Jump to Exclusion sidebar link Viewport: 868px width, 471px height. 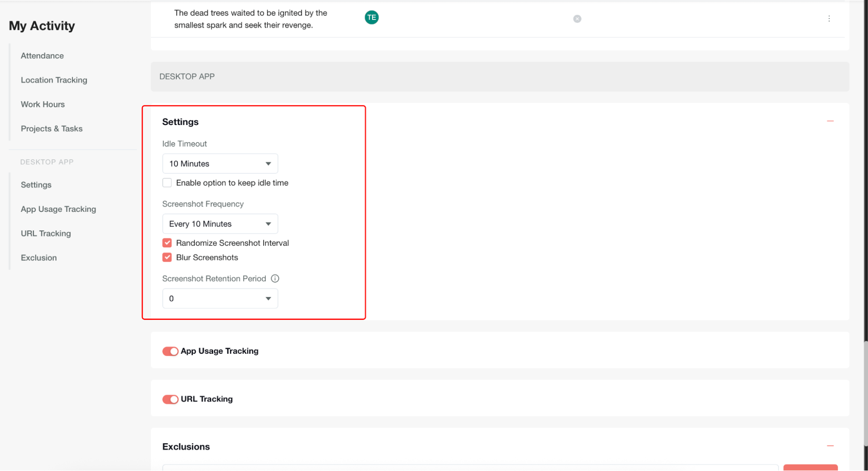click(39, 258)
